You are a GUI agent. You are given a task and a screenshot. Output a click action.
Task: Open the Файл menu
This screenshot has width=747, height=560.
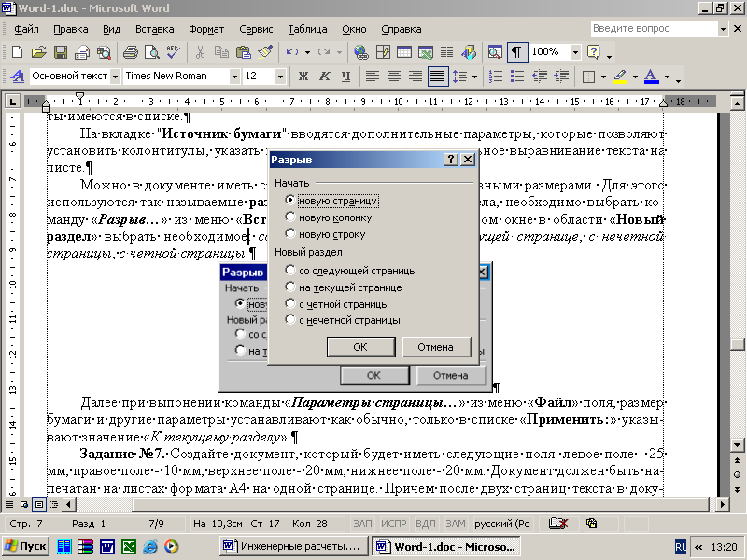coord(26,29)
